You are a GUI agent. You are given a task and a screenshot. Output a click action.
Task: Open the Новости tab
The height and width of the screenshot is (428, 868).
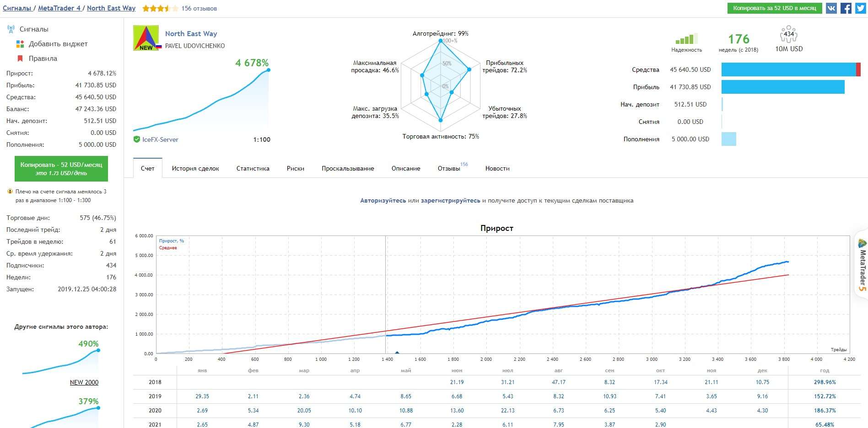pos(497,168)
